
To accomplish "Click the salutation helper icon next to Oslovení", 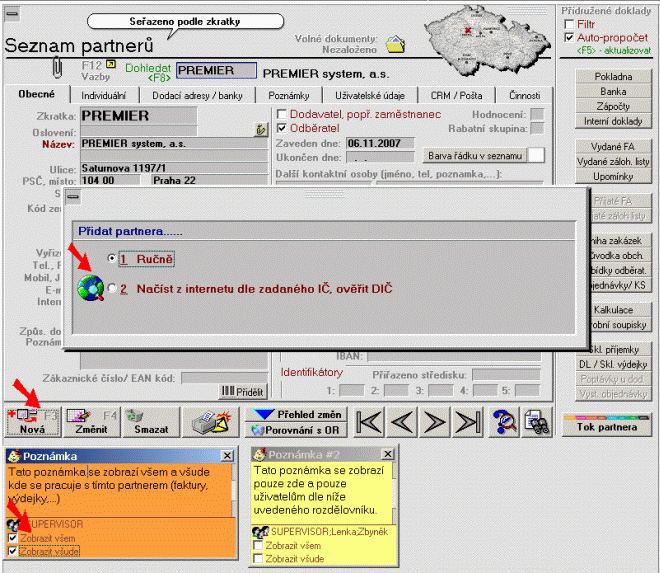I will click(261, 130).
